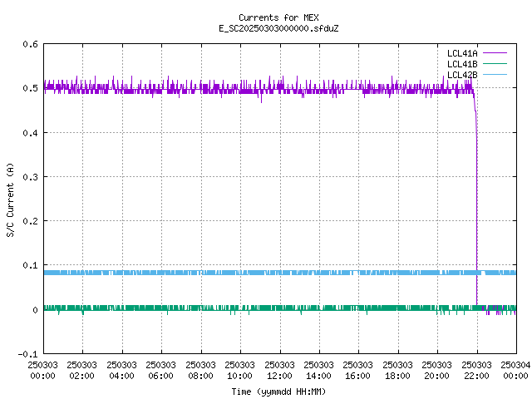Viewport: 532px width, 399px height.
Task: Click the y-axis tick value 0.5
Action: point(30,88)
